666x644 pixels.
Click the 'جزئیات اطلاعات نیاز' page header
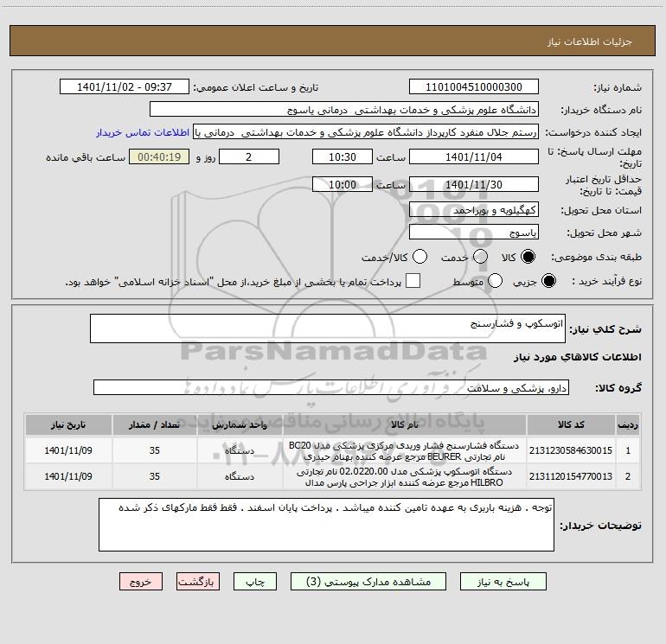tap(590, 41)
